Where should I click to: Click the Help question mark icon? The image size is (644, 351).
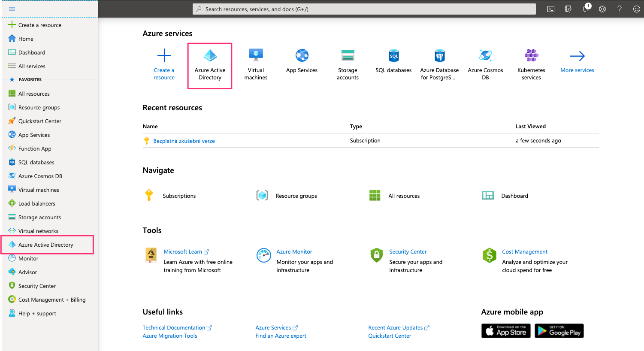(x=620, y=9)
